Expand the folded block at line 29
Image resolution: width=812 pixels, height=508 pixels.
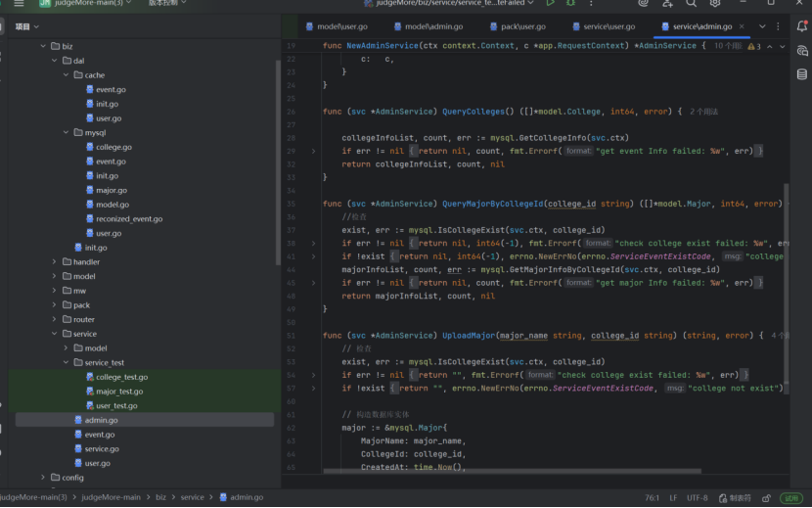pyautogui.click(x=313, y=152)
